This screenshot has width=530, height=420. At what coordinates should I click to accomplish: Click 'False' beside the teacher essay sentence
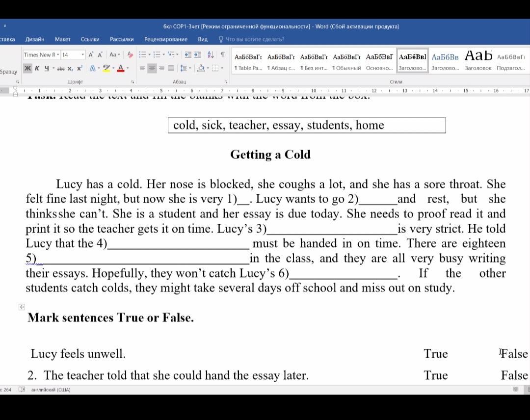514,375
